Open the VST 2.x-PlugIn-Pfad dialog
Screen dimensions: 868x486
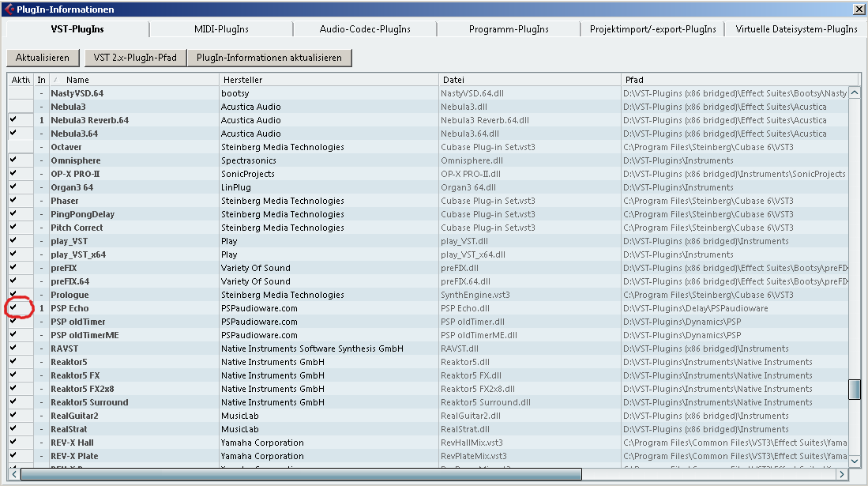tap(135, 58)
